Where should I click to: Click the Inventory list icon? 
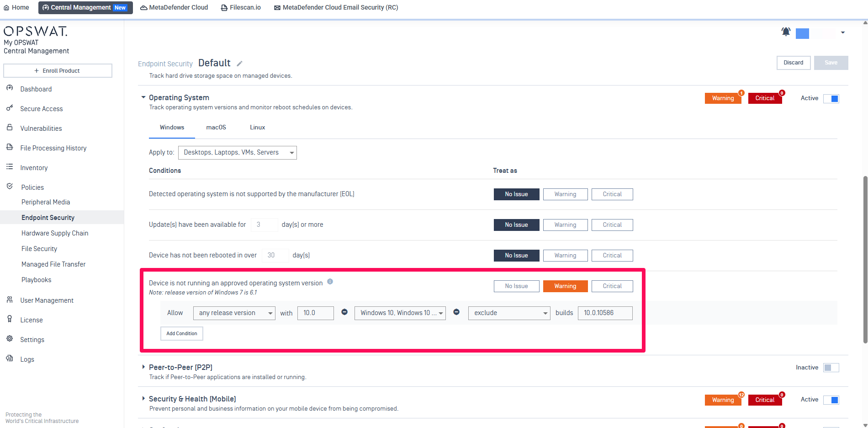tap(10, 167)
